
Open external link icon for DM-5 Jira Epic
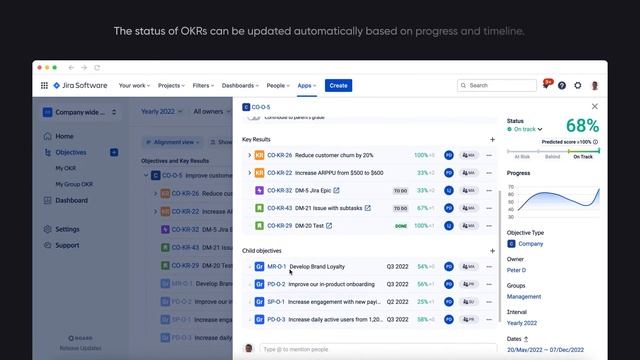pos(336,190)
